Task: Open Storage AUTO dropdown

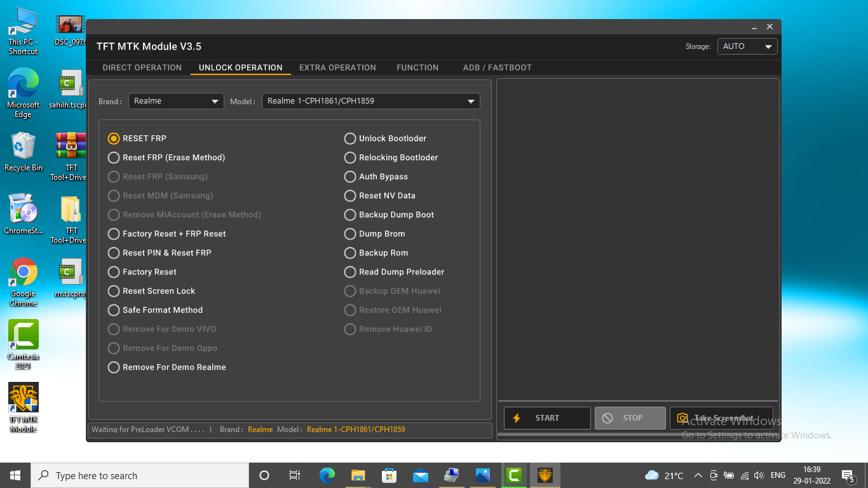Action: pos(747,46)
